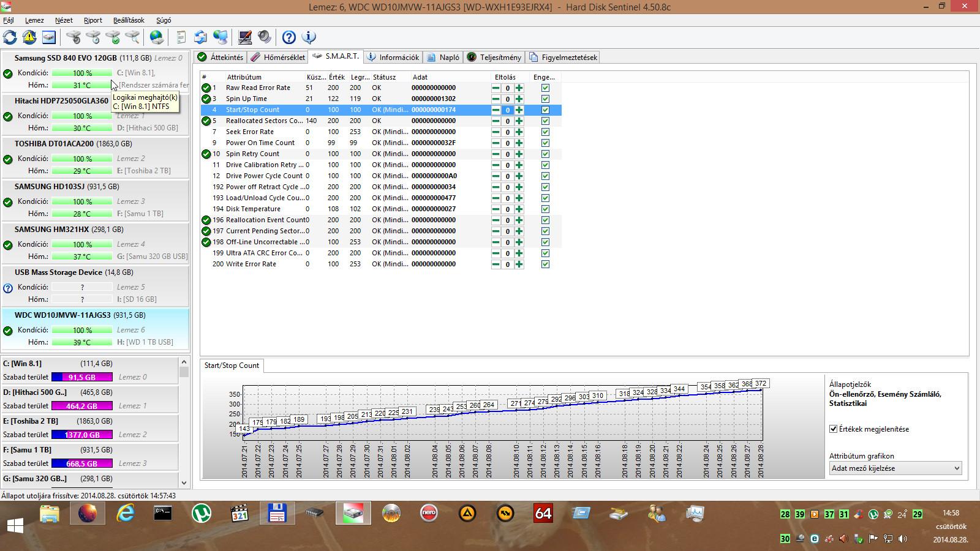Switch to the Napló tab

[443, 57]
